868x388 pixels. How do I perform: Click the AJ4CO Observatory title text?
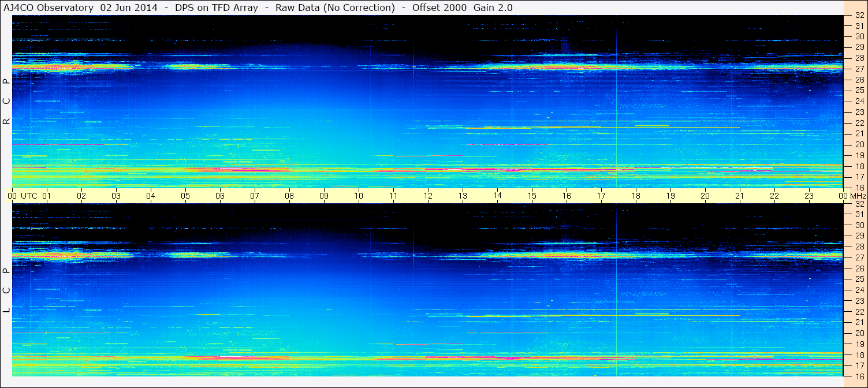(x=49, y=8)
